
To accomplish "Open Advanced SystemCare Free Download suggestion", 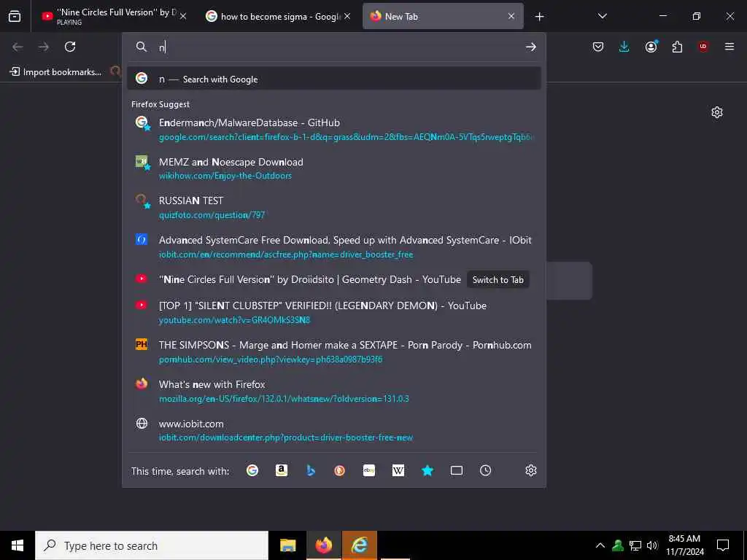I will point(334,246).
